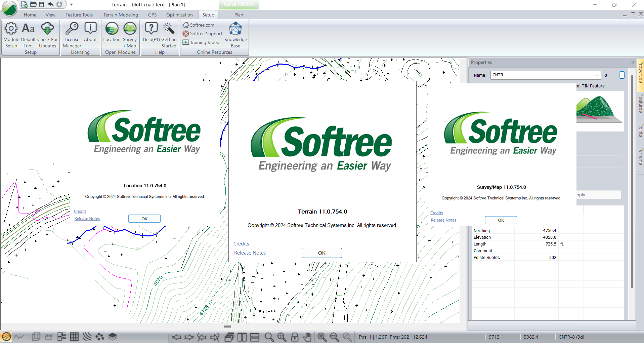Click the About info icon in ribbon
The width and height of the screenshot is (644, 343).
90,32
